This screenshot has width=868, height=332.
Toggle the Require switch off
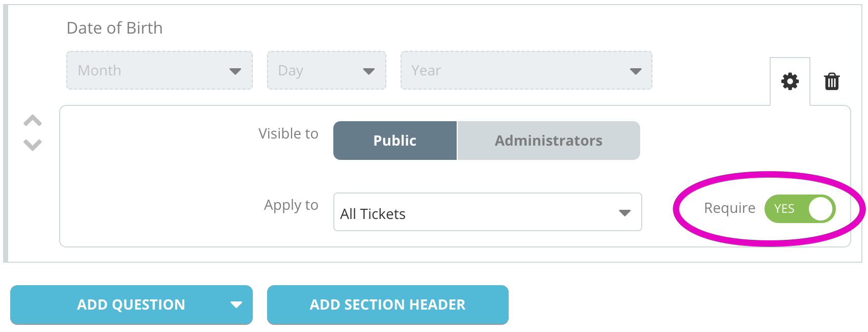point(800,209)
